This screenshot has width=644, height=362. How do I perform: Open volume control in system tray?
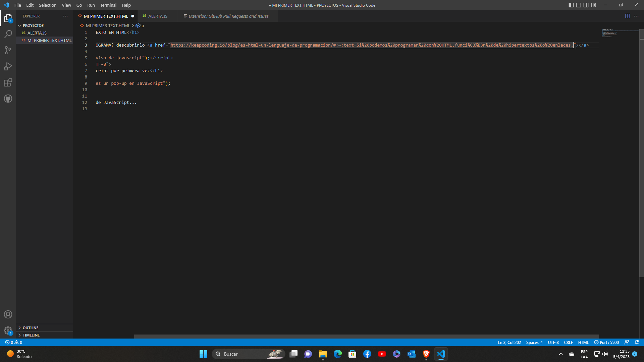click(605, 354)
